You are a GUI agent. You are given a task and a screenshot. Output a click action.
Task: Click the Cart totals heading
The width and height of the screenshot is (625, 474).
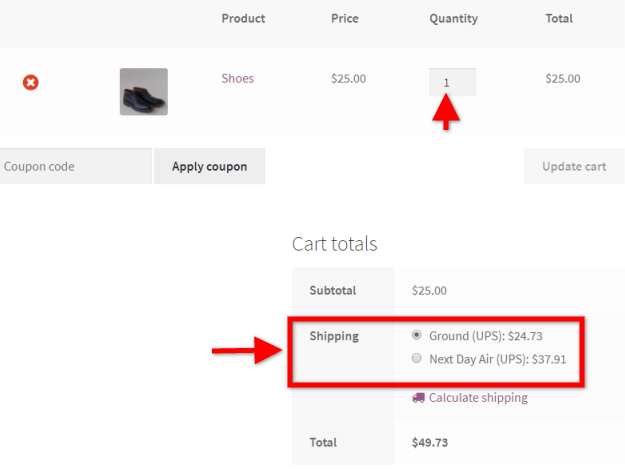coord(334,244)
